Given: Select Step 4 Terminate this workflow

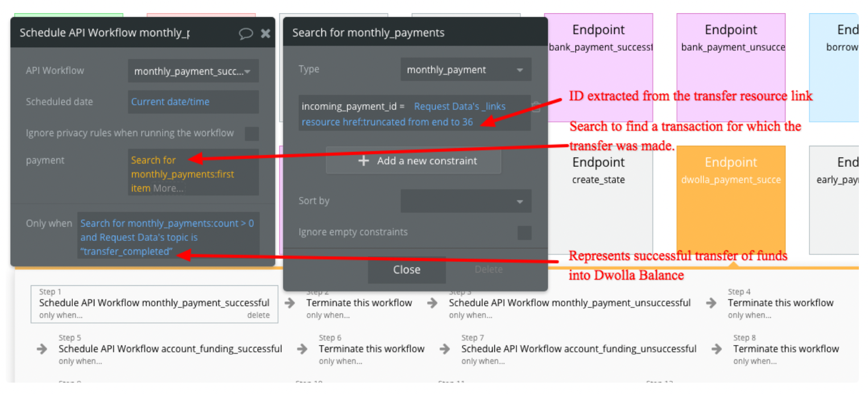Looking at the screenshot, I should (780, 303).
